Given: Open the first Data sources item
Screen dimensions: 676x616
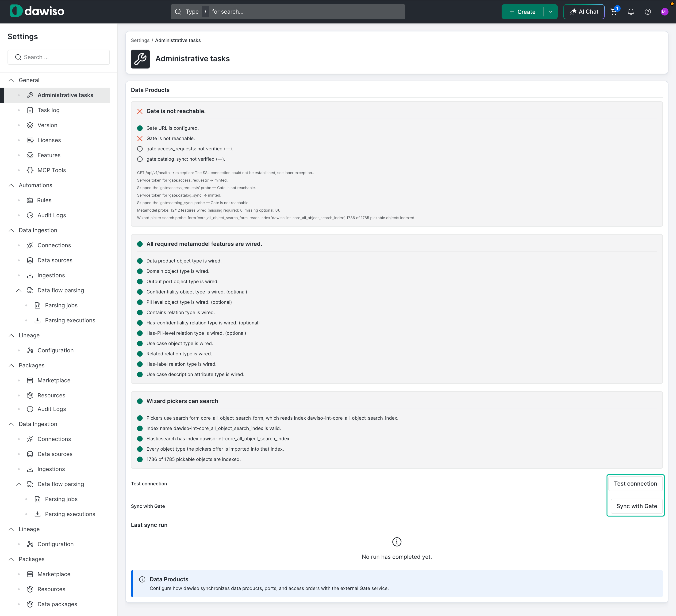Looking at the screenshot, I should pos(55,260).
